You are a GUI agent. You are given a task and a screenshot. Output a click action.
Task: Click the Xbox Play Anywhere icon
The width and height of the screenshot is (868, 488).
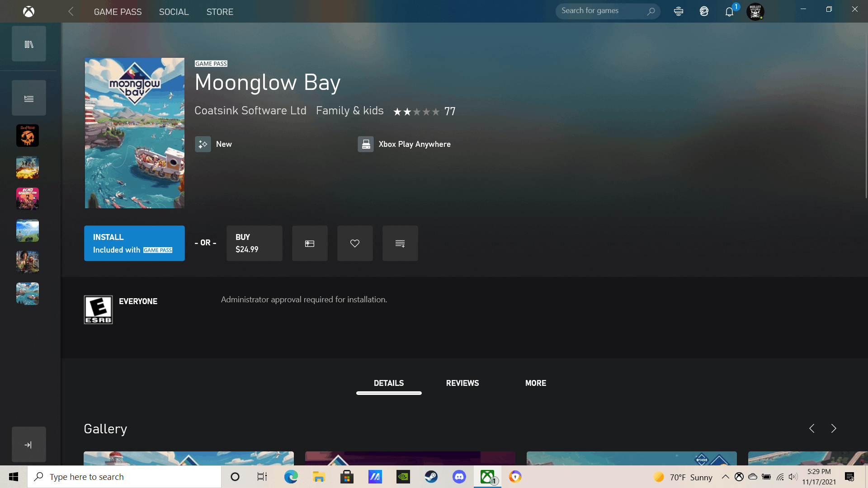click(x=366, y=144)
